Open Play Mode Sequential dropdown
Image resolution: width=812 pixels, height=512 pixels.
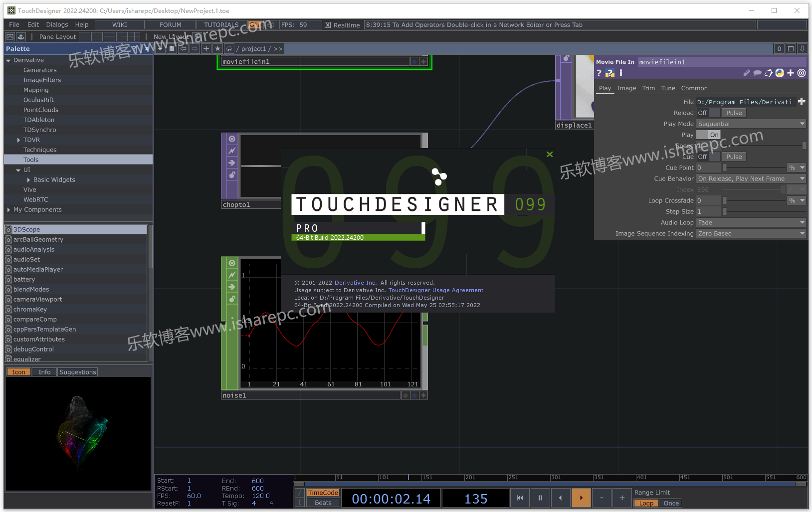(751, 124)
